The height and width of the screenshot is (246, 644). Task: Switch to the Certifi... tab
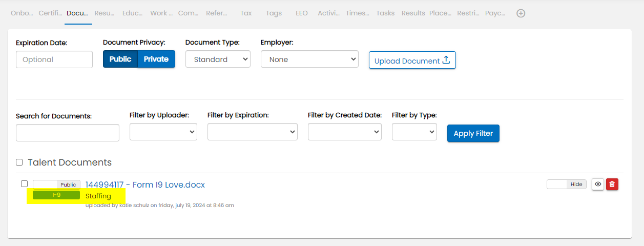(x=50, y=13)
